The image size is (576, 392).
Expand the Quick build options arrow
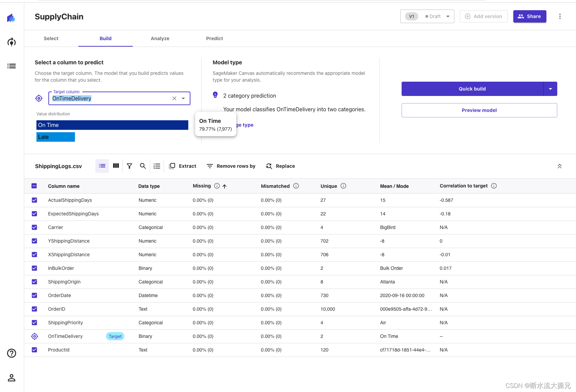[x=550, y=89]
